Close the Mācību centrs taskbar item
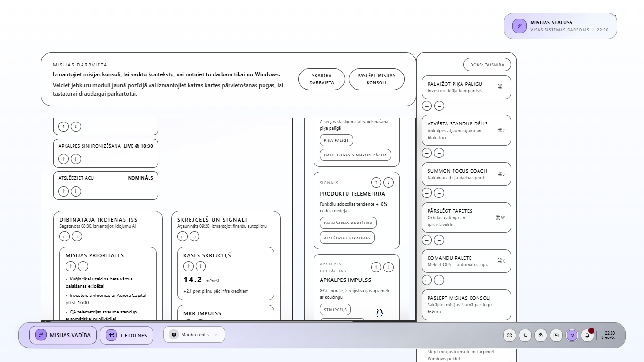This screenshot has width=644, height=362. (x=216, y=335)
